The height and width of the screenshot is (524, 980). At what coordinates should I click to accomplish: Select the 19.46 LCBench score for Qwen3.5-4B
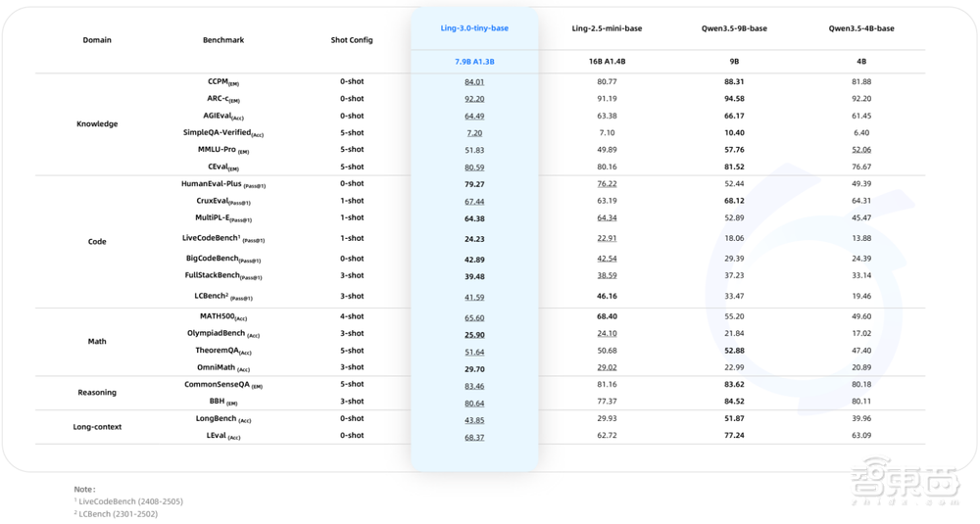point(861,296)
